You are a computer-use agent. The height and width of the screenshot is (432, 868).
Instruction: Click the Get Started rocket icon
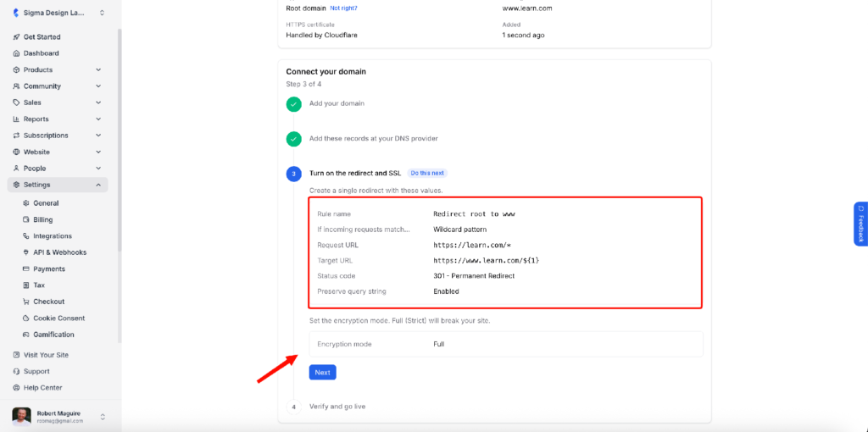[16, 37]
